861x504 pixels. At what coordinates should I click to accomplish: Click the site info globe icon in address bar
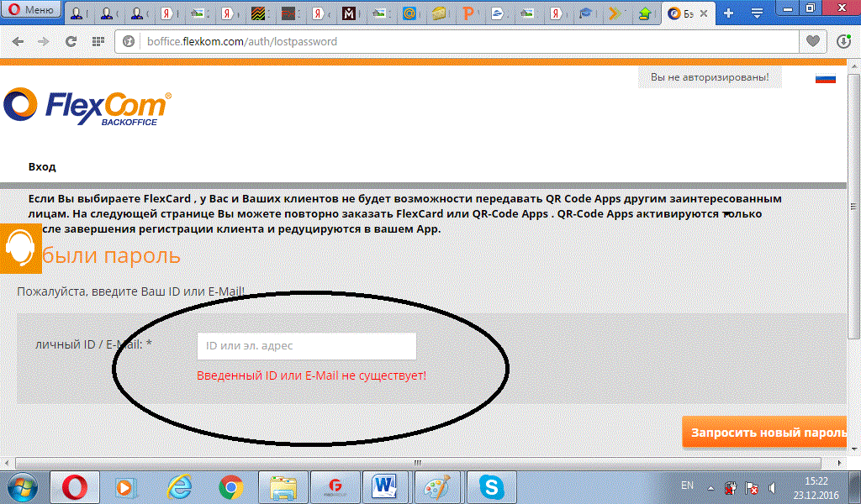click(x=129, y=42)
